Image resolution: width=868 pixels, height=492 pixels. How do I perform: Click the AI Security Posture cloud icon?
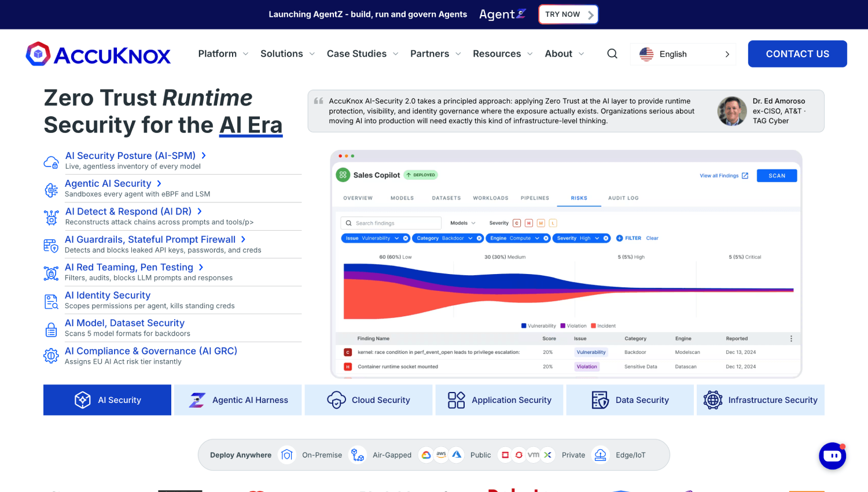pyautogui.click(x=52, y=162)
